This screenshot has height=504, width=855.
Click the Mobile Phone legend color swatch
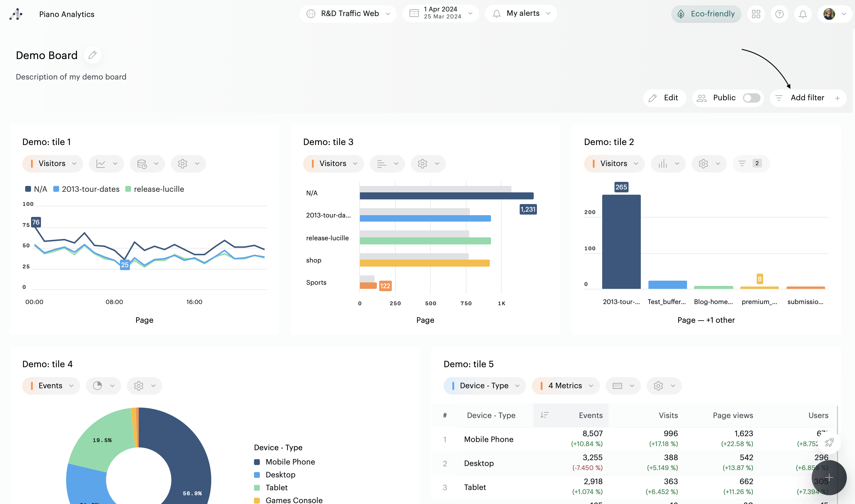257,462
